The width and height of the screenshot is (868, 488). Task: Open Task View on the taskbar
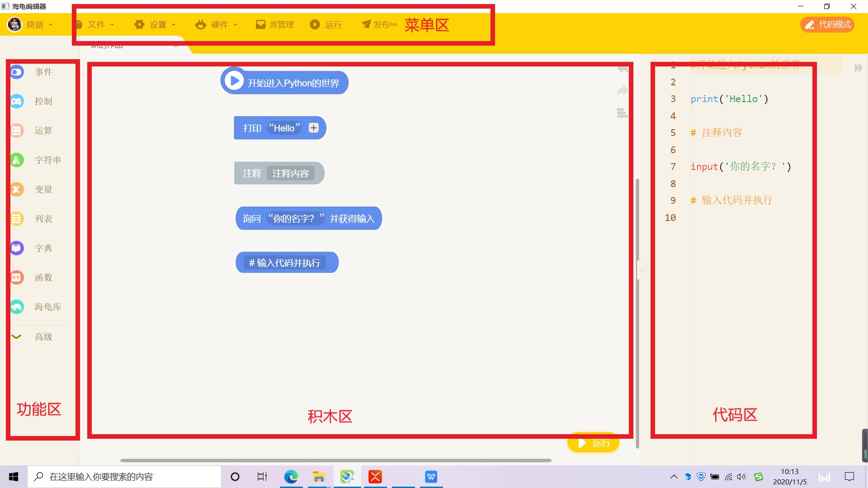tap(262, 477)
